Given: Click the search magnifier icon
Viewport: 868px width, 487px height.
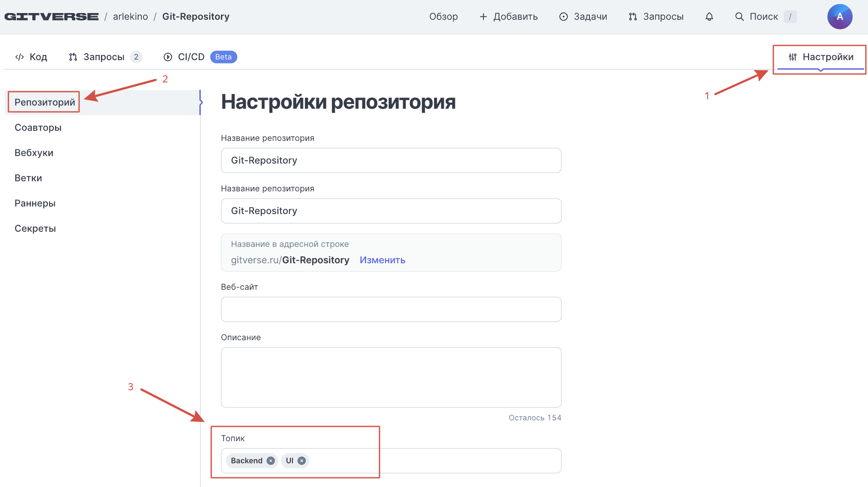Looking at the screenshot, I should point(739,16).
